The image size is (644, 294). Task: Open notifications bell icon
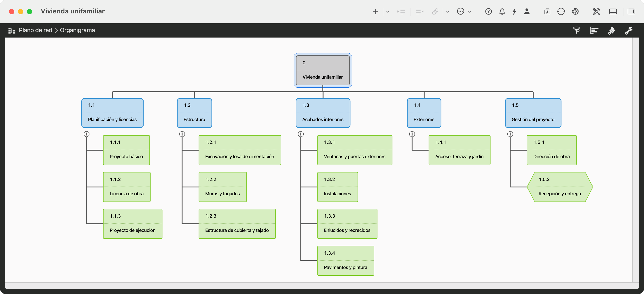[x=502, y=11]
